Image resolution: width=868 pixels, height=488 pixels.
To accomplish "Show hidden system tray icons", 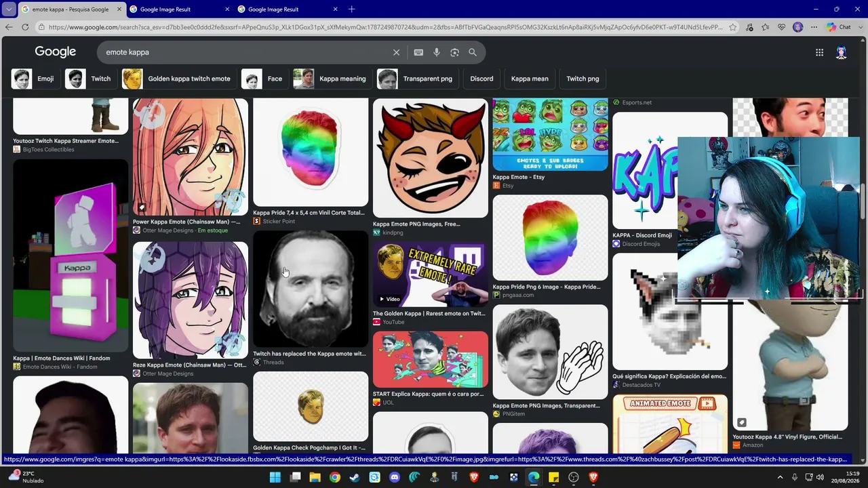I will coord(780,477).
